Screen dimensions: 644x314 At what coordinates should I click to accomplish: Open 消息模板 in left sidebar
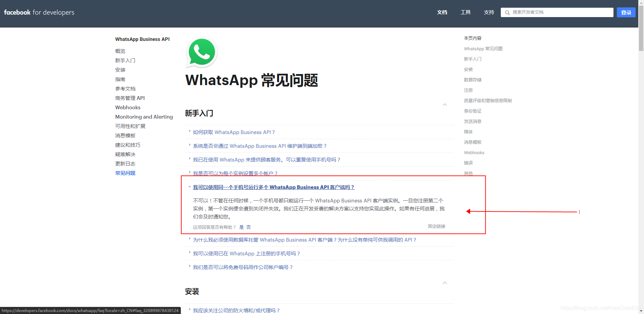coord(125,136)
